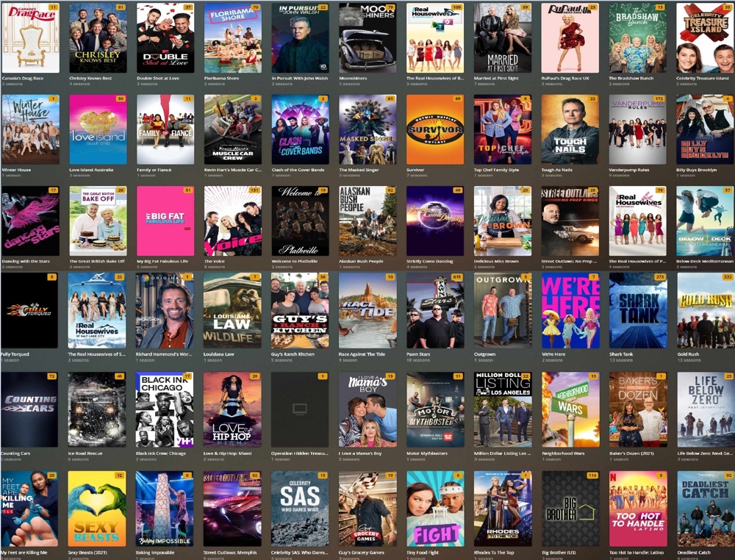Screen dimensions: 735x560
Task: Open the Guy's Ranch Kitchen poster
Action: pos(300,310)
